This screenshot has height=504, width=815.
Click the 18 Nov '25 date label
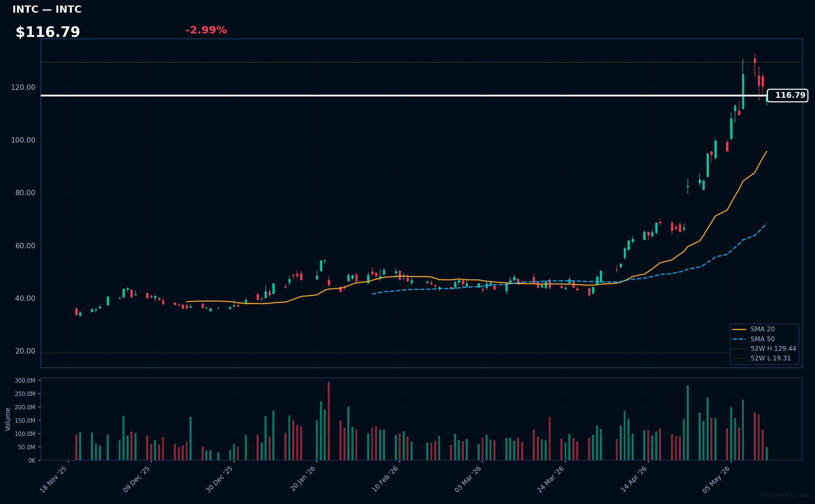pyautogui.click(x=54, y=479)
